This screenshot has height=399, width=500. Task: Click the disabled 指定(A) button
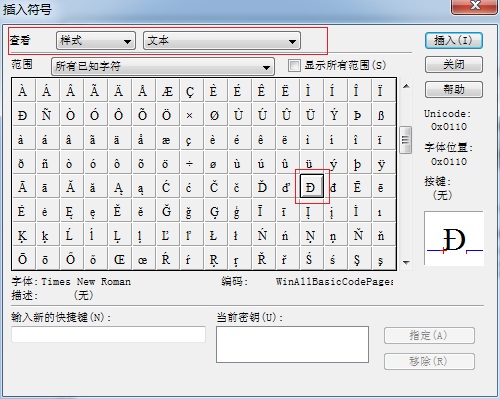click(429, 335)
